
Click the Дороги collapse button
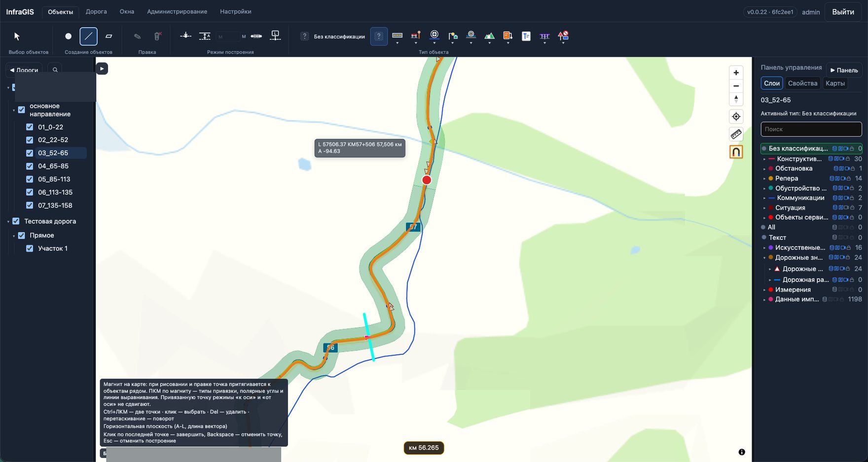point(24,70)
